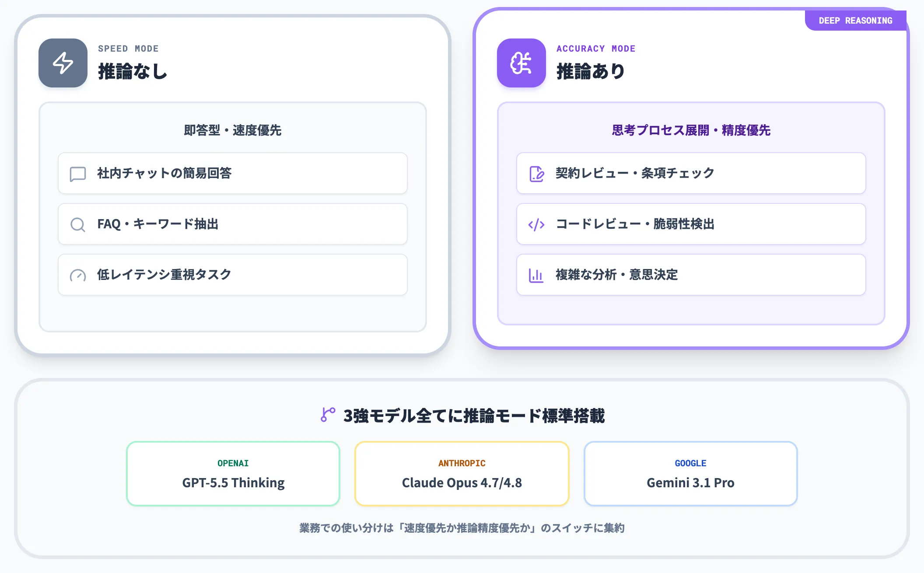Click the 推論あり heading
Image resolution: width=924 pixels, height=573 pixels.
click(591, 71)
